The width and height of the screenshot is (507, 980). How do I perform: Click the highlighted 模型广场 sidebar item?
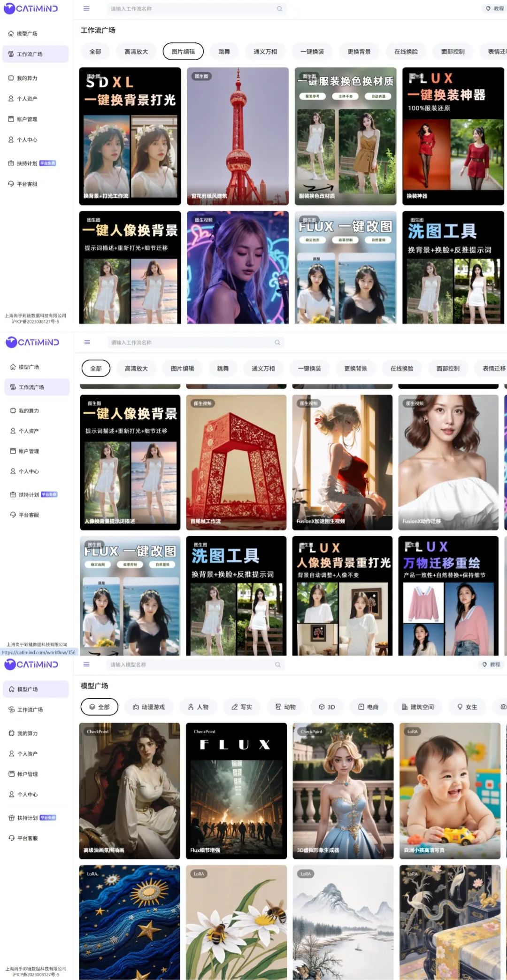(36, 689)
